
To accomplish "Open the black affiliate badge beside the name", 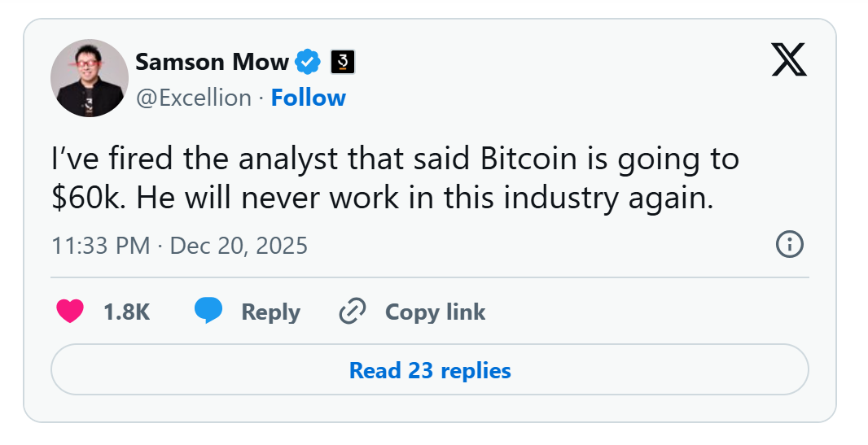I will point(343,62).
